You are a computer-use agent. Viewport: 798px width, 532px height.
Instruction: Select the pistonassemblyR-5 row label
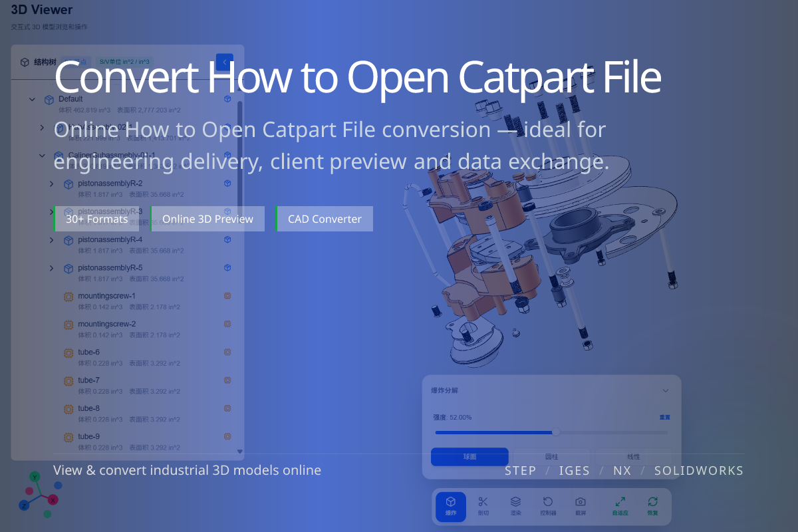click(110, 267)
